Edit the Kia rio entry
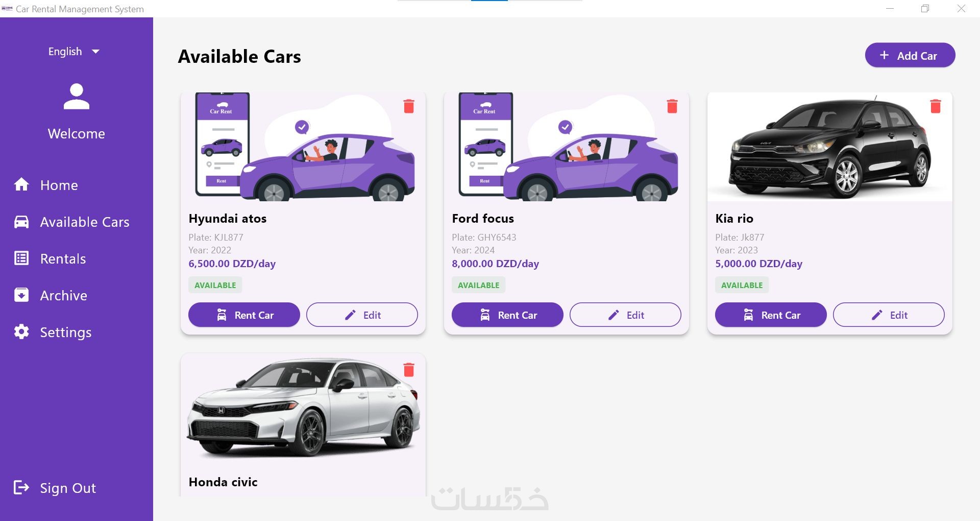 click(x=889, y=315)
